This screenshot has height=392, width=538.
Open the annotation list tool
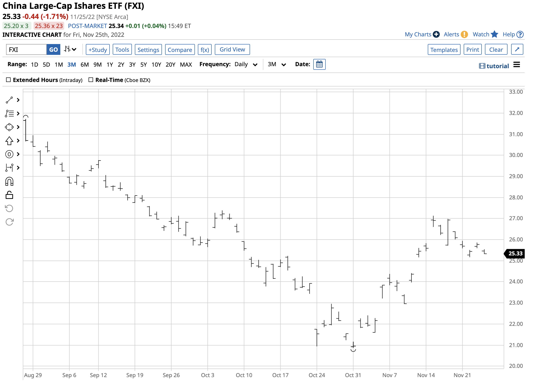[9, 114]
